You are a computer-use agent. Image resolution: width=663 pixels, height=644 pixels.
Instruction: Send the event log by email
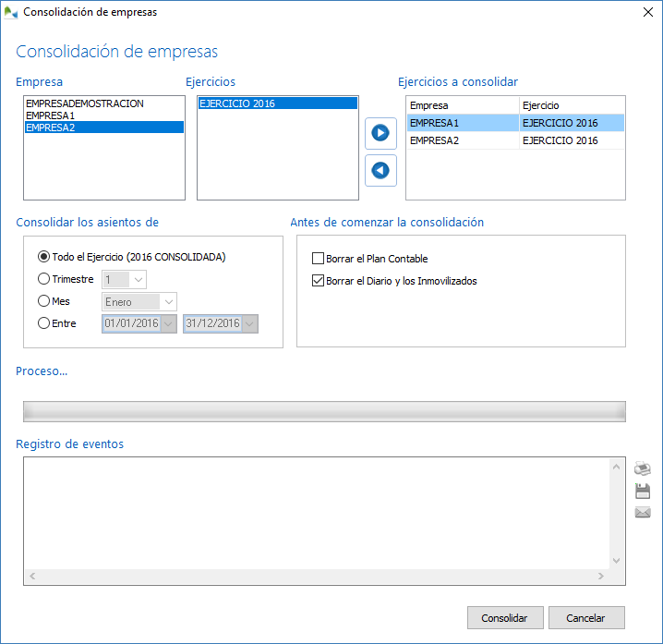tap(643, 513)
